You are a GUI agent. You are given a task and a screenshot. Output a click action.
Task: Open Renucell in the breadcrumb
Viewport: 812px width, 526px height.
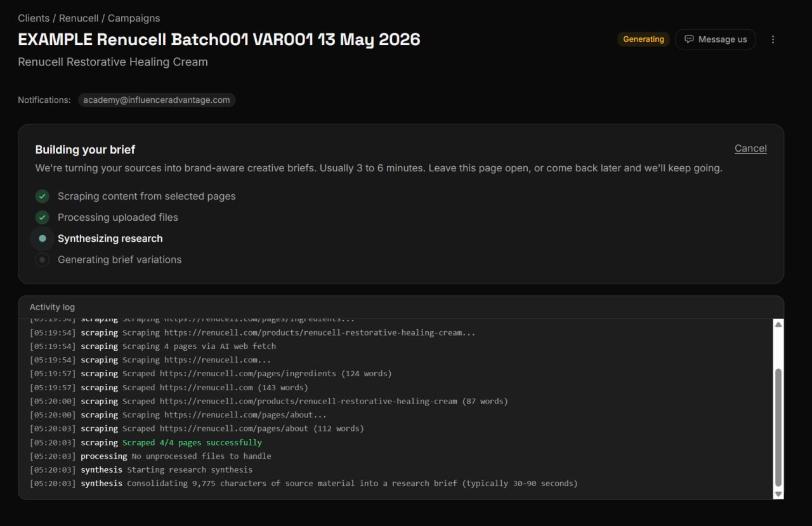coord(79,18)
